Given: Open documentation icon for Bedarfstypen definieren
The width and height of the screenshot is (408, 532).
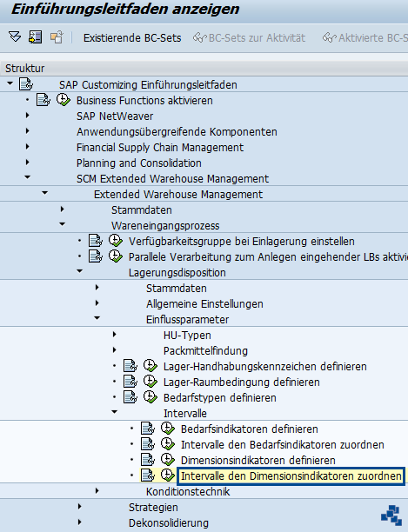Looking at the screenshot, I should tap(130, 397).
